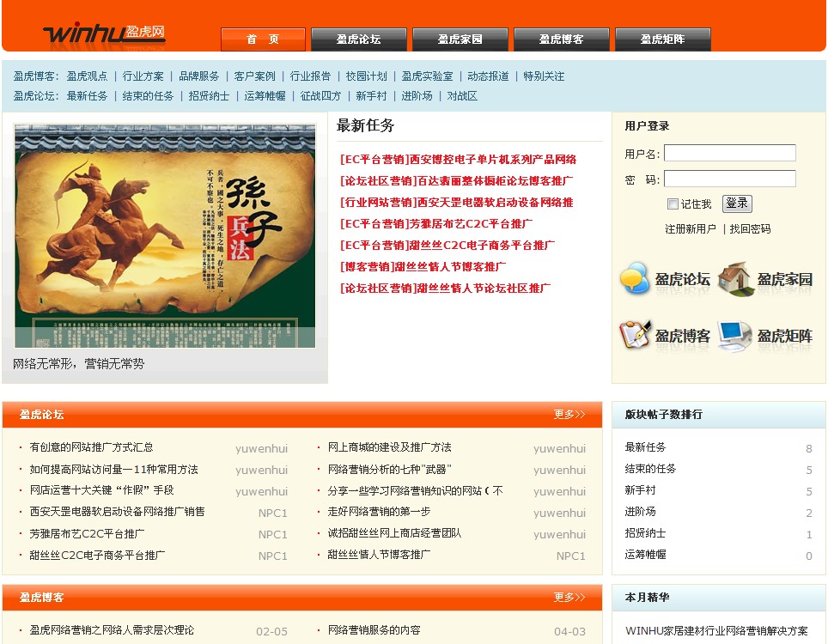Open 对战区 in the forum subnav
The image size is (828, 644).
coord(462,95)
